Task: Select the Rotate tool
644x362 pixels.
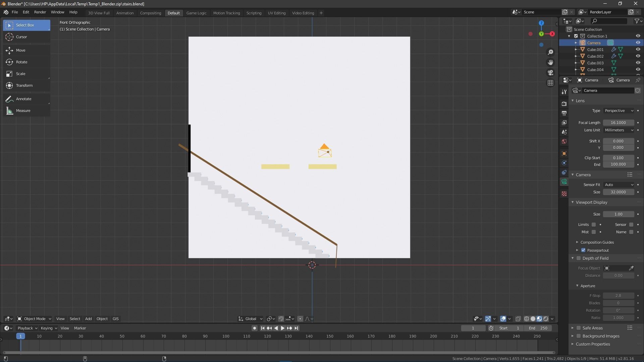Action: point(21,62)
